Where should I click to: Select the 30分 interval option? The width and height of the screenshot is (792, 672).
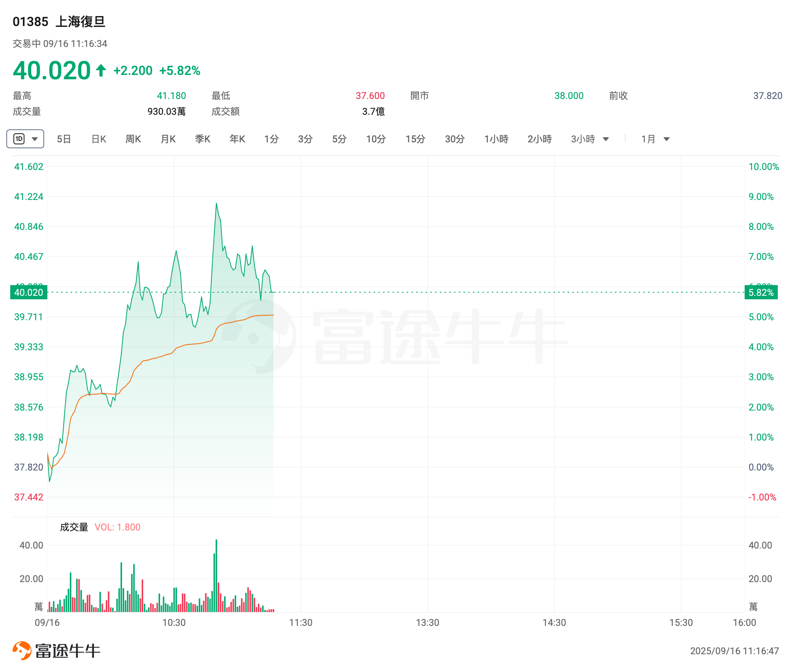[455, 139]
